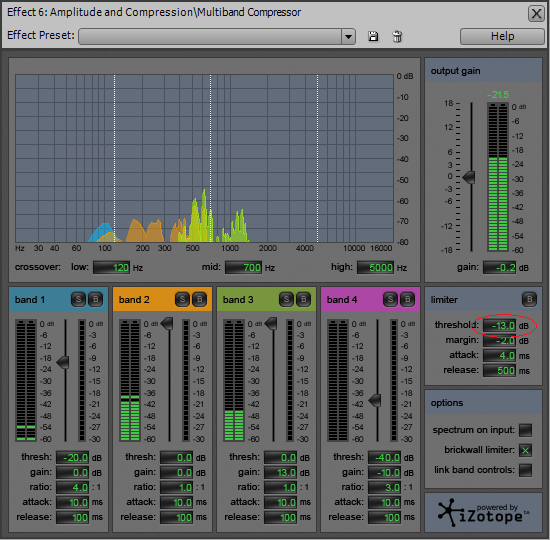Click the mid crossover 700 Hz field
This screenshot has height=540, width=550.
243,268
